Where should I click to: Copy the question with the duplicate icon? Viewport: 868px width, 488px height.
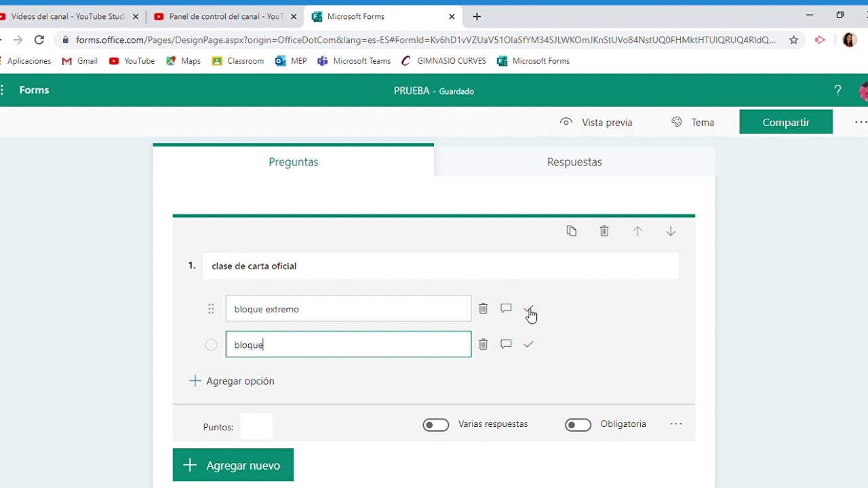pyautogui.click(x=572, y=231)
